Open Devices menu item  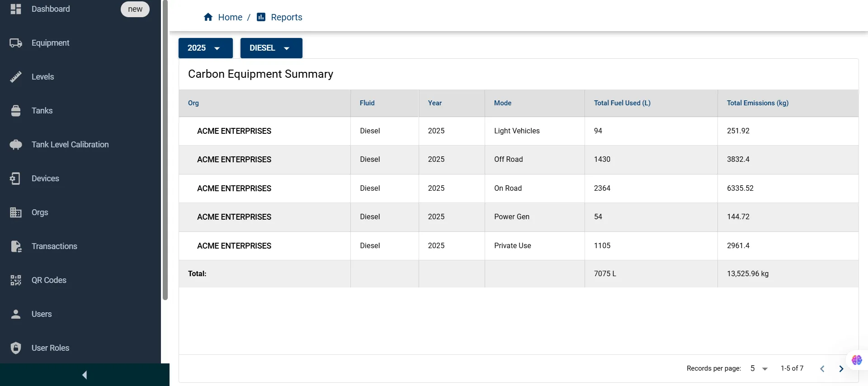point(45,179)
